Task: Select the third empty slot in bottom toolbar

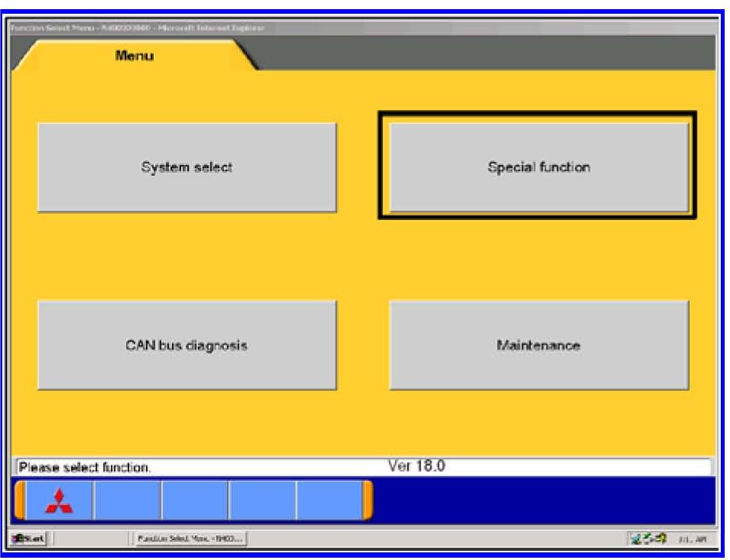Action: 262,500
